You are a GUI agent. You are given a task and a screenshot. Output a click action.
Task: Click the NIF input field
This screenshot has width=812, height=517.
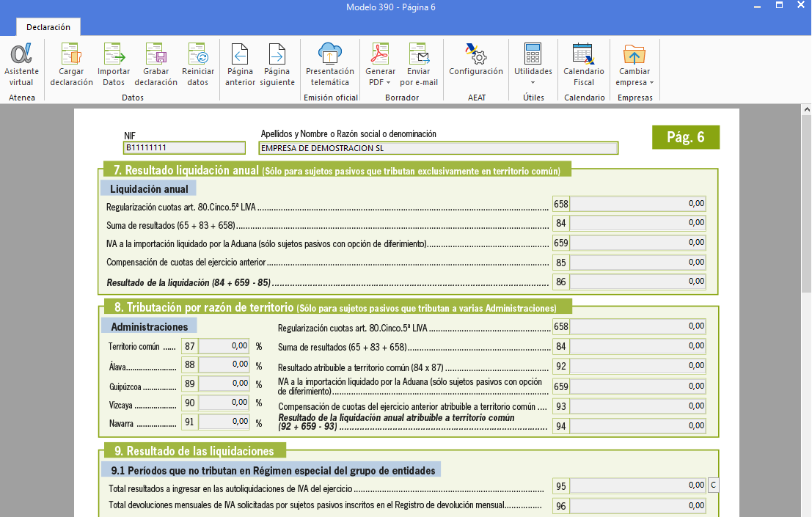(x=184, y=148)
